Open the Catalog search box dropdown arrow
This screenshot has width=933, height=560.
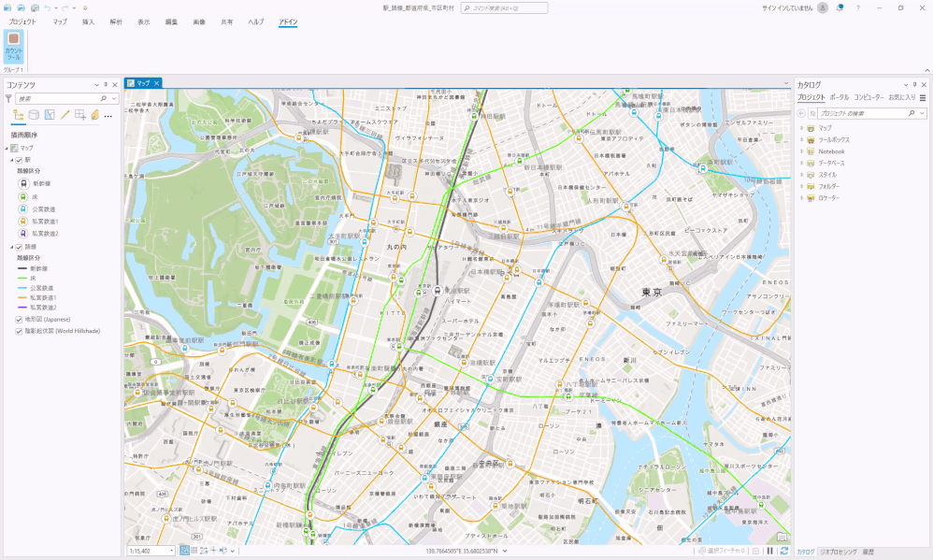923,113
